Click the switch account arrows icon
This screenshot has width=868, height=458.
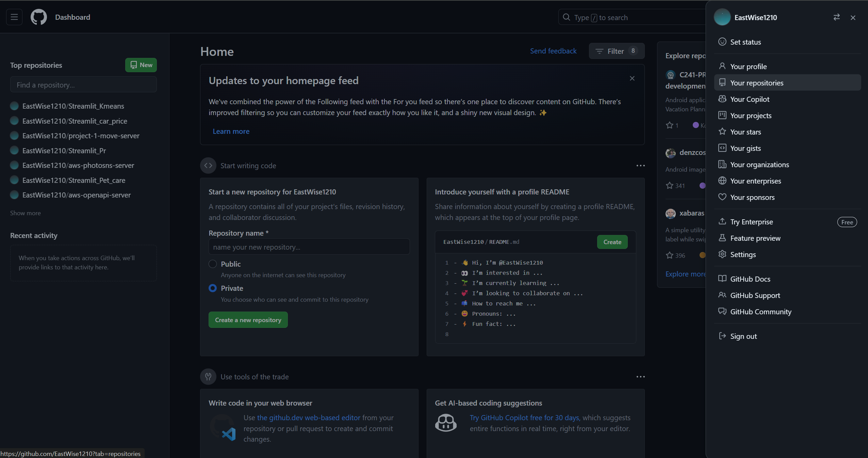click(x=837, y=17)
